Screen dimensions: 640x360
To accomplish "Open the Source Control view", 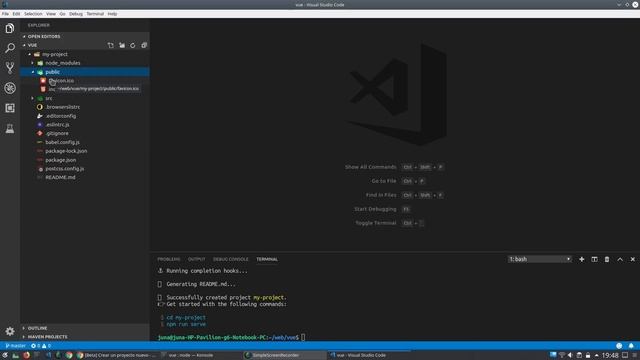I will [x=10, y=68].
